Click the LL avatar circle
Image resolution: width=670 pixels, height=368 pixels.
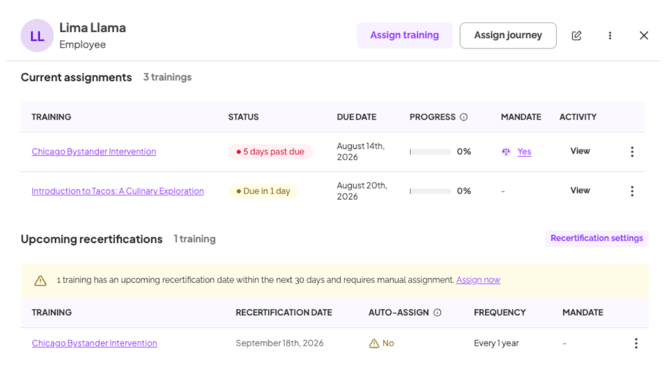[x=37, y=35]
